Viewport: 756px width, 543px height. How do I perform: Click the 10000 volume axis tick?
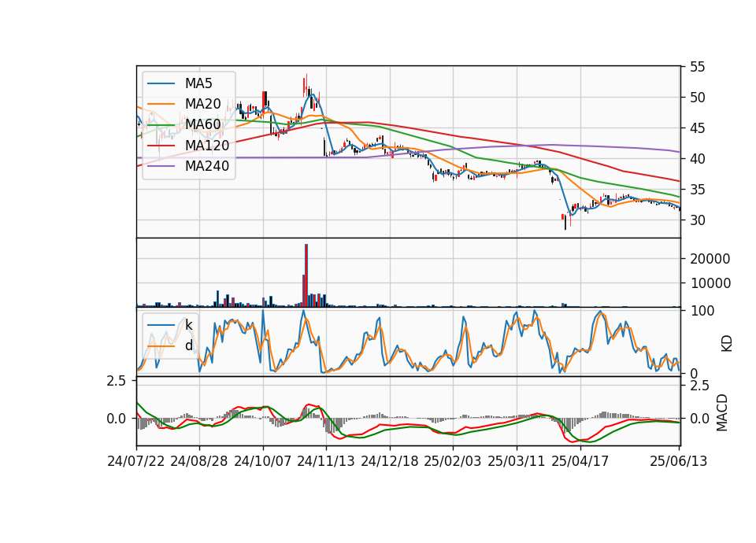710,283
